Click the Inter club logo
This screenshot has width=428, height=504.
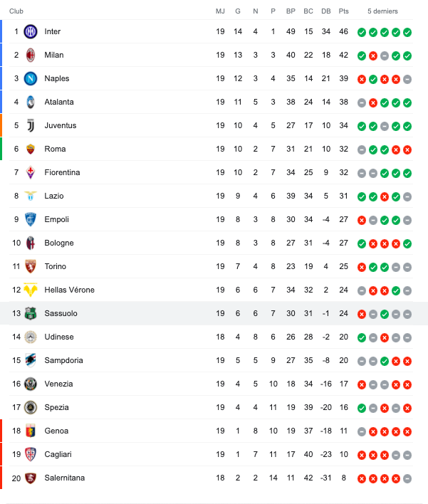point(31,31)
